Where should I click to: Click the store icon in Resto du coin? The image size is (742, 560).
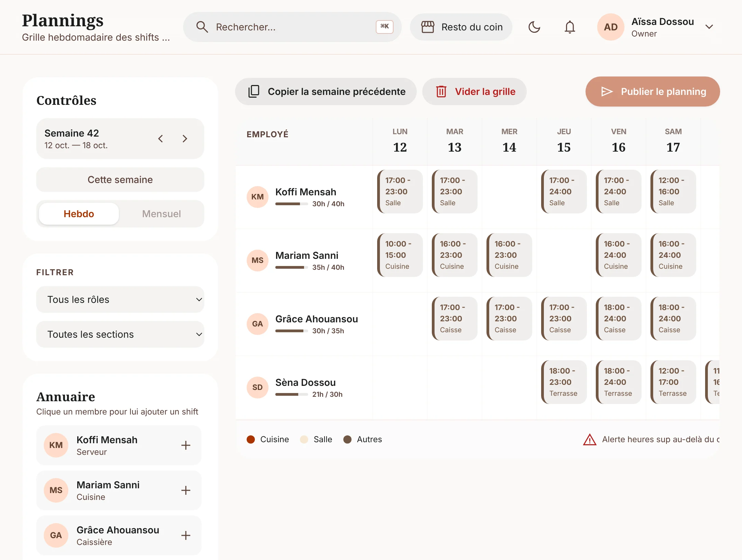[427, 27]
